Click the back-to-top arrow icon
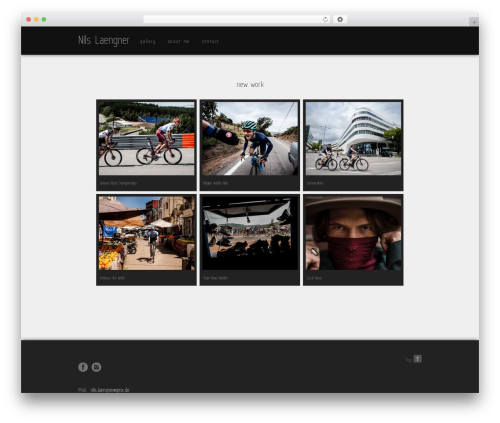Screen dimensions: 500x423 (x=418, y=359)
